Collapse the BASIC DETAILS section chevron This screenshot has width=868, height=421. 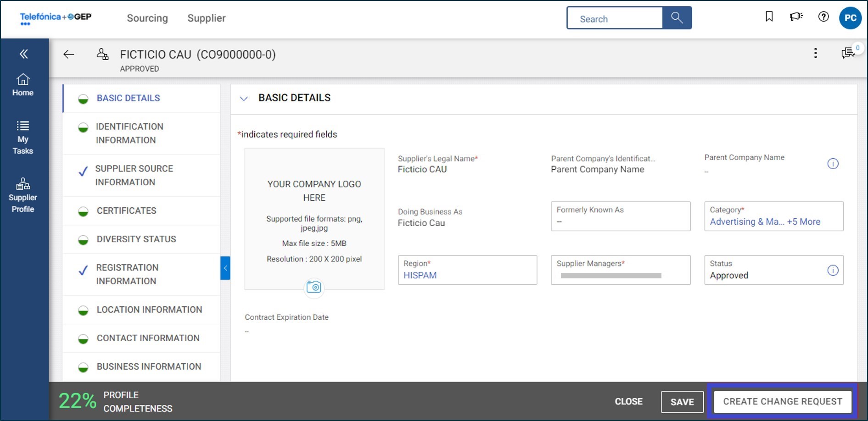click(x=244, y=98)
